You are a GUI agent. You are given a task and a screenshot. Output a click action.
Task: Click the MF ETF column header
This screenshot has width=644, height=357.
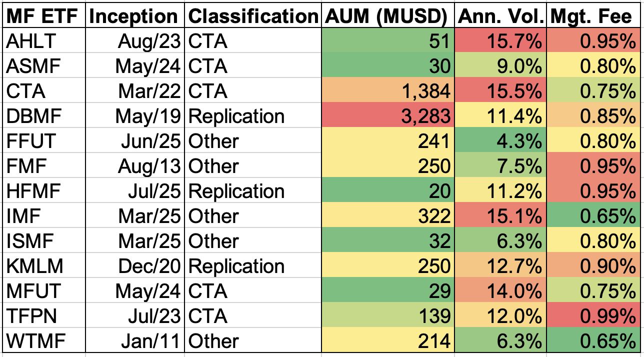point(44,17)
